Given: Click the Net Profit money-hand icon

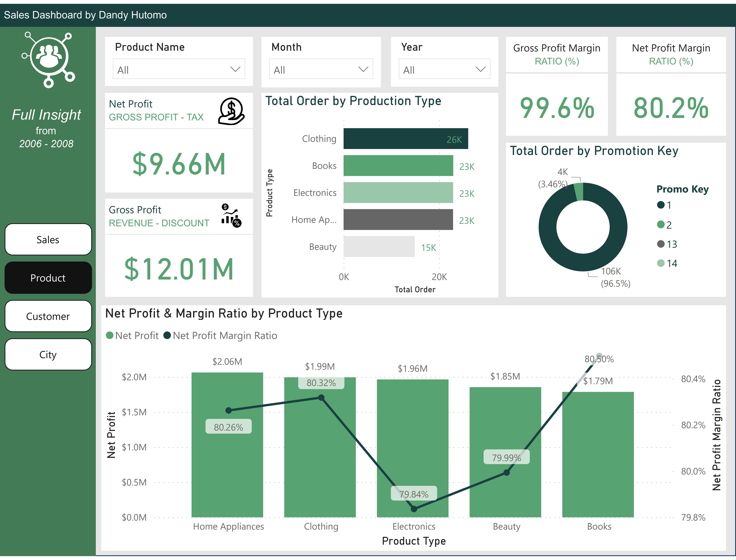Looking at the screenshot, I should coord(231,111).
